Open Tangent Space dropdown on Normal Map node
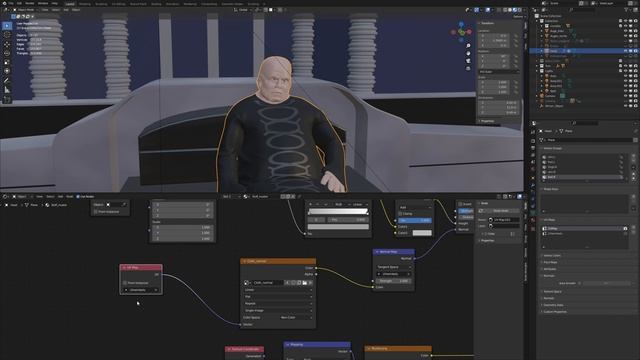 pos(394,267)
